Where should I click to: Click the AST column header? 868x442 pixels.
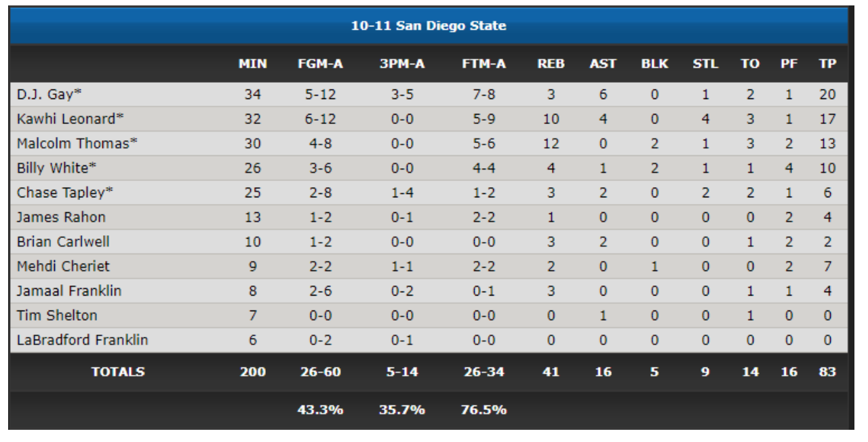[x=603, y=64]
